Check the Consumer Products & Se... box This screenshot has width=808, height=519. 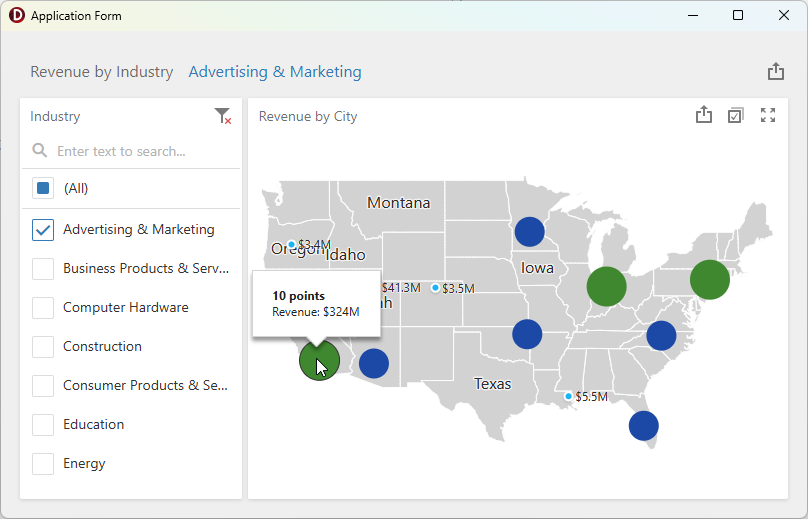pos(43,386)
